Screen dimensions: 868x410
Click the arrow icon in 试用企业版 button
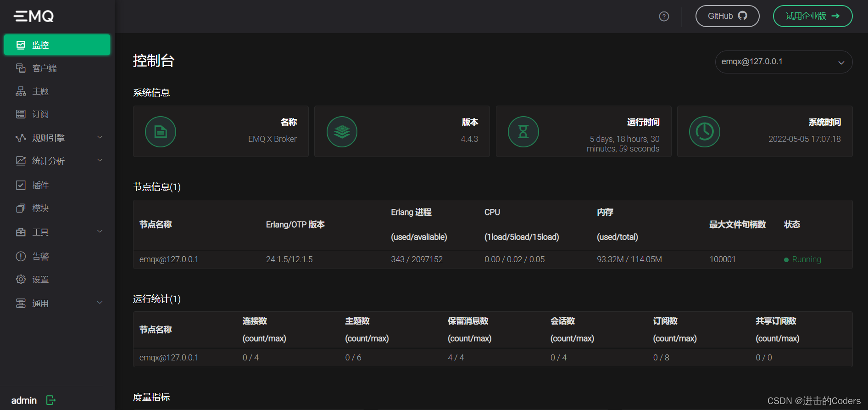[836, 16]
